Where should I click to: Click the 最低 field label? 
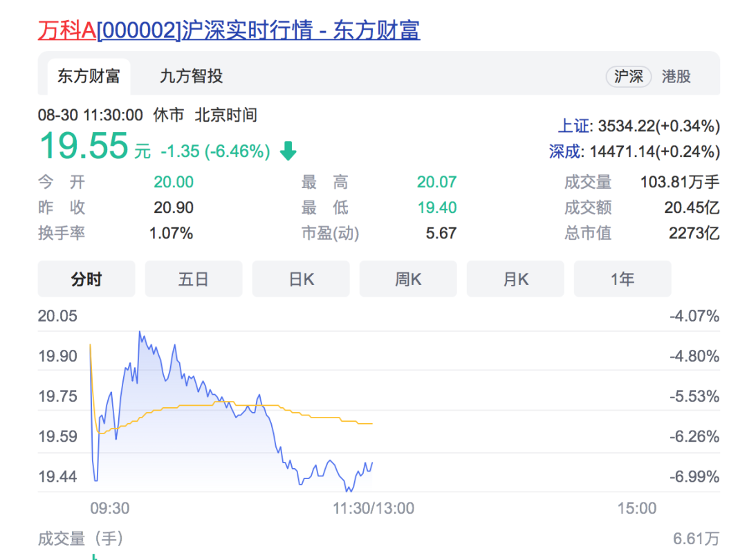point(325,207)
